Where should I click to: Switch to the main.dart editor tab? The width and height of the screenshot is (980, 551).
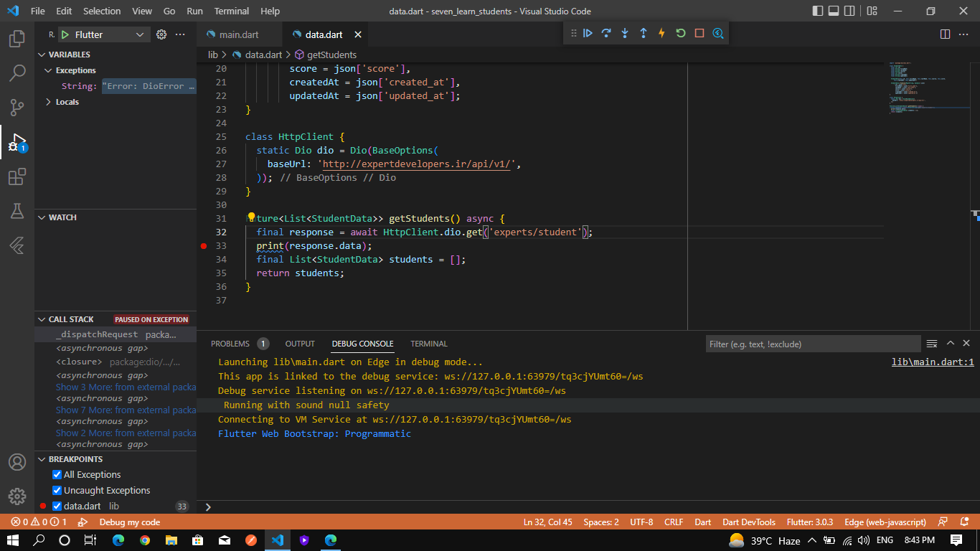[x=239, y=34]
